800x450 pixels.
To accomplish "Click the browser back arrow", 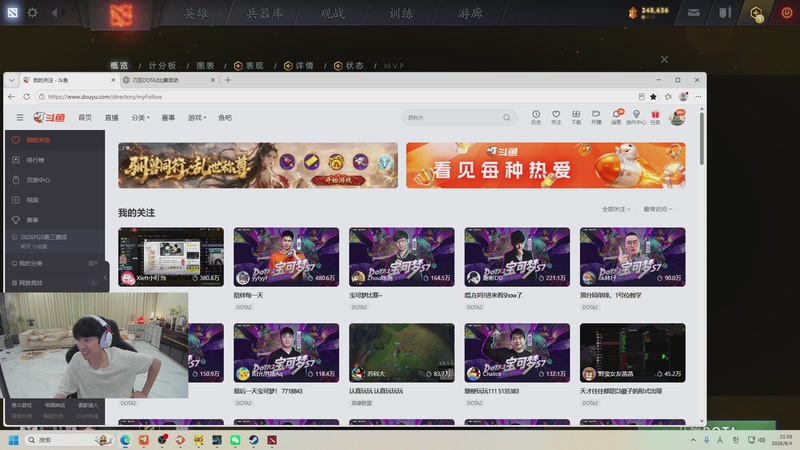I will [12, 96].
